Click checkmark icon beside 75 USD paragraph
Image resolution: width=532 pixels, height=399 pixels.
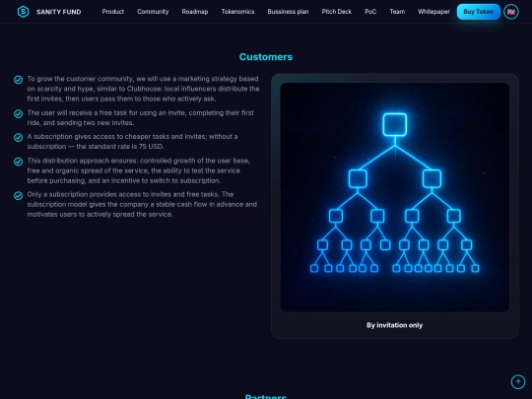point(19,137)
